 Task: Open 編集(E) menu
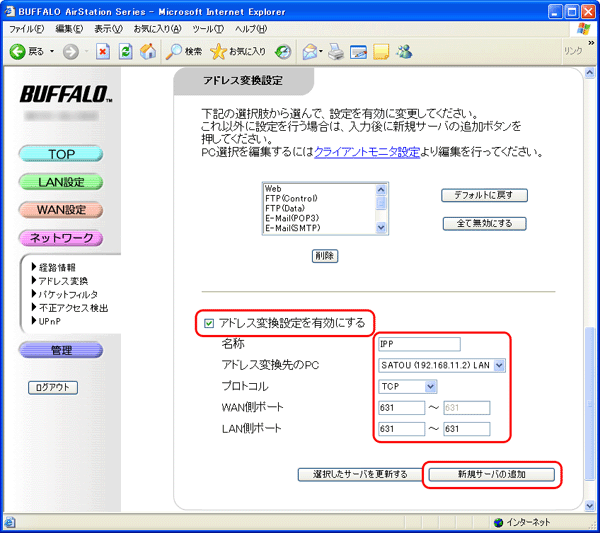(x=69, y=29)
